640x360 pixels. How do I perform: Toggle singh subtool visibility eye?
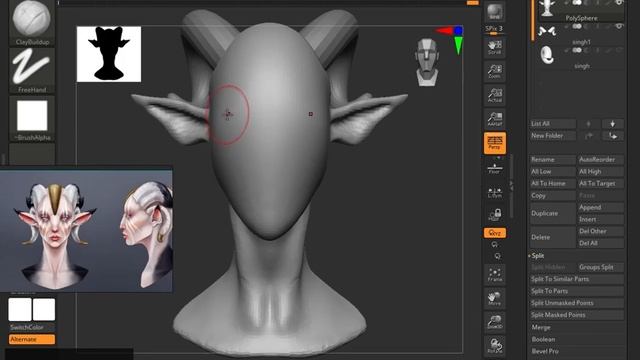click(x=619, y=50)
